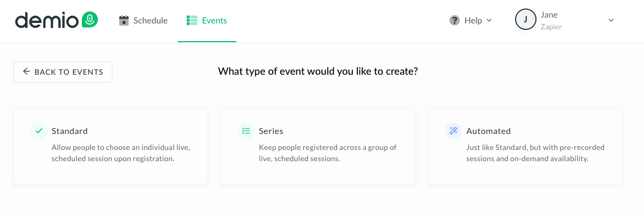Image resolution: width=644 pixels, height=214 pixels.
Task: Go to the Schedule tab
Action: [143, 21]
